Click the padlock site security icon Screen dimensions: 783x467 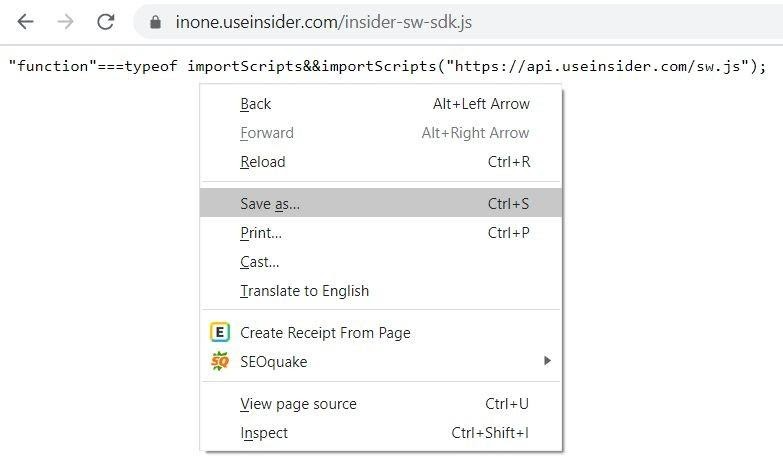155,21
